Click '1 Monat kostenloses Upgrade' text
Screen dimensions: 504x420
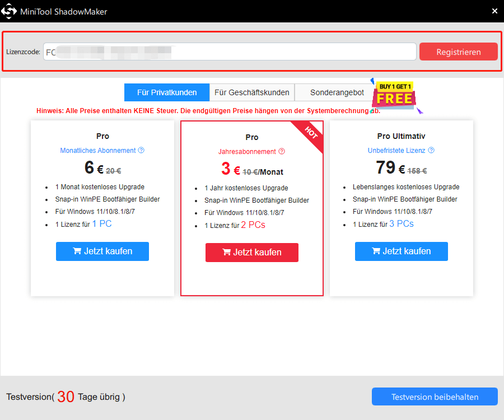(x=100, y=187)
